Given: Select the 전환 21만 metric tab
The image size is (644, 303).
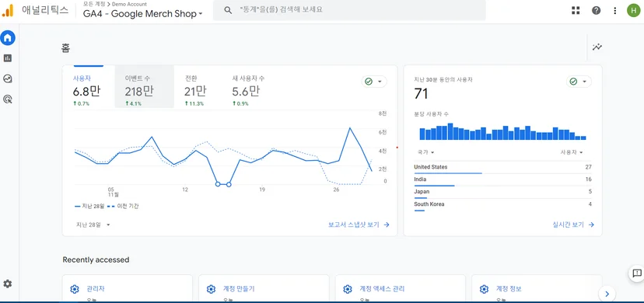Looking at the screenshot, I should click(198, 87).
